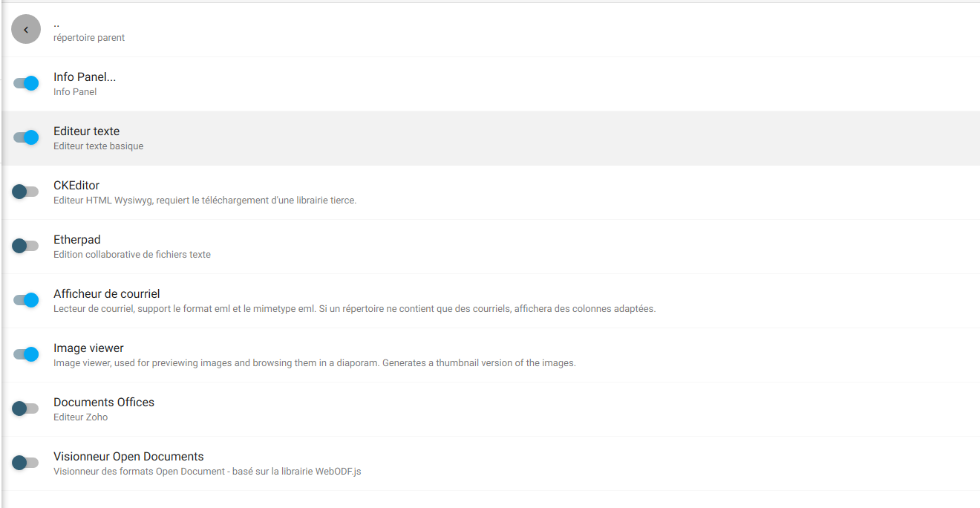
Task: Click the Editeur Zoho description text
Action: click(80, 417)
